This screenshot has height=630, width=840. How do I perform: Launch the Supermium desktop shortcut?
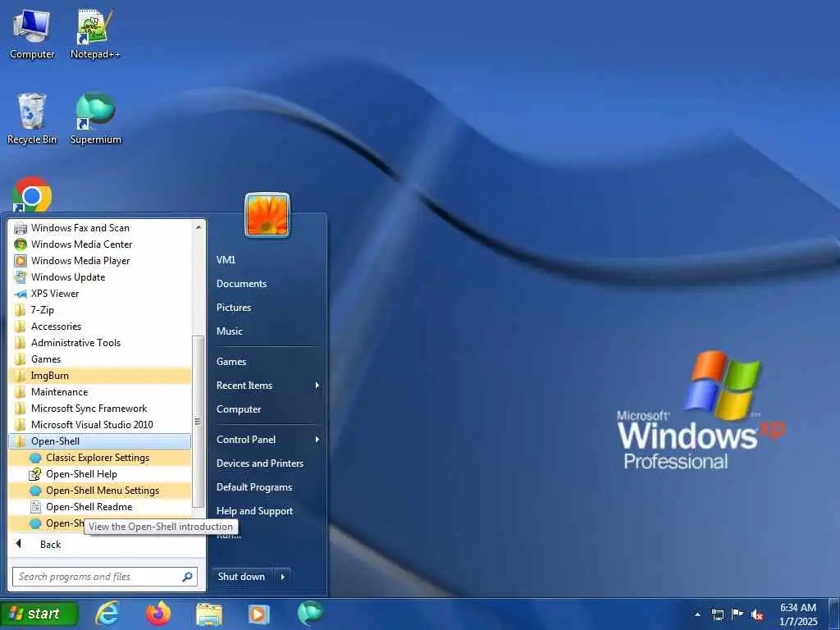[x=95, y=118]
